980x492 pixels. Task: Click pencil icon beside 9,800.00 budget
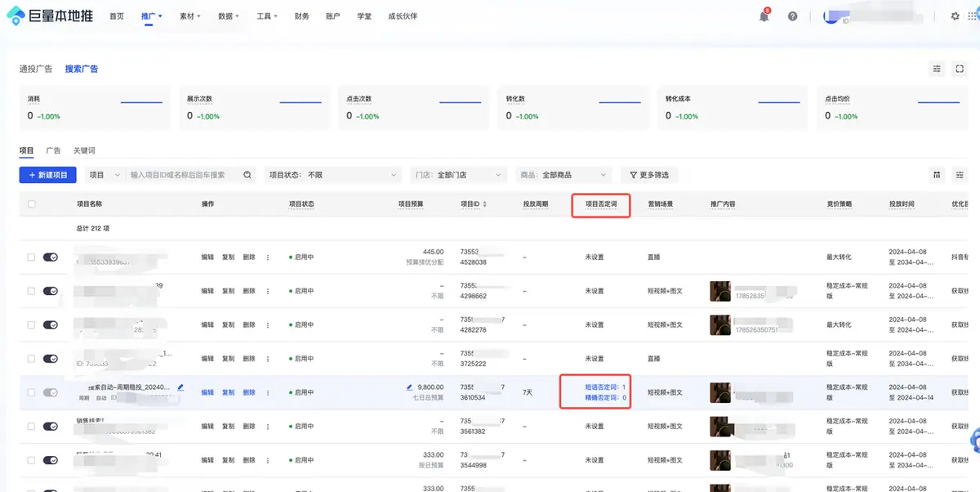410,387
